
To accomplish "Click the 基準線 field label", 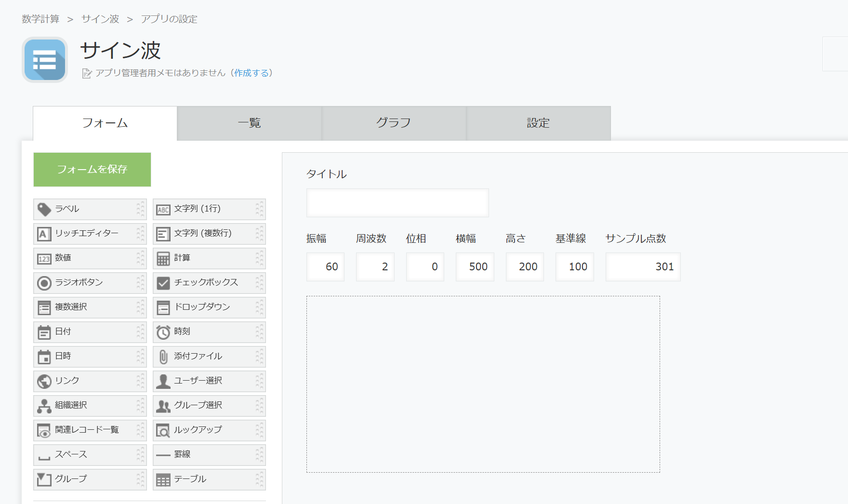I will pos(571,239).
